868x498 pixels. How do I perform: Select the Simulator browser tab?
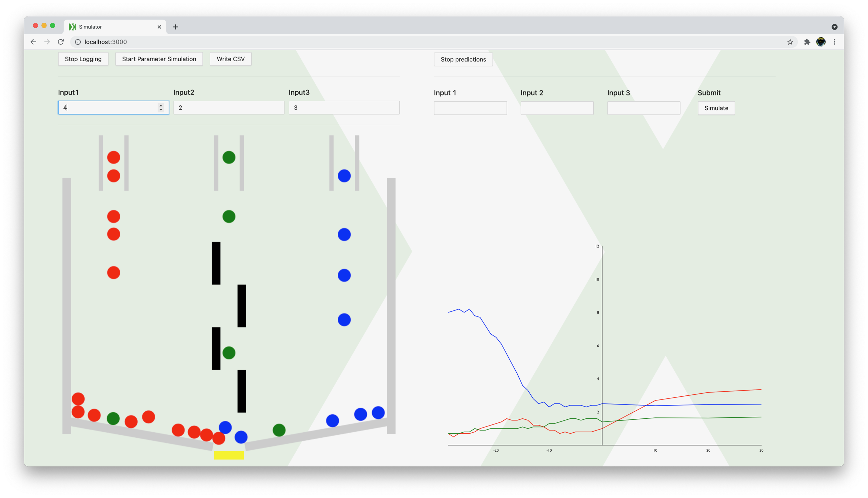coord(115,27)
